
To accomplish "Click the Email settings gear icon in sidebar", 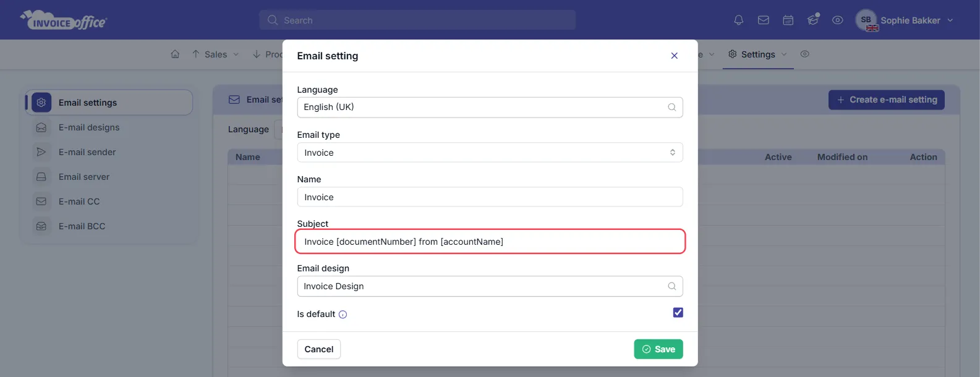I will [41, 103].
